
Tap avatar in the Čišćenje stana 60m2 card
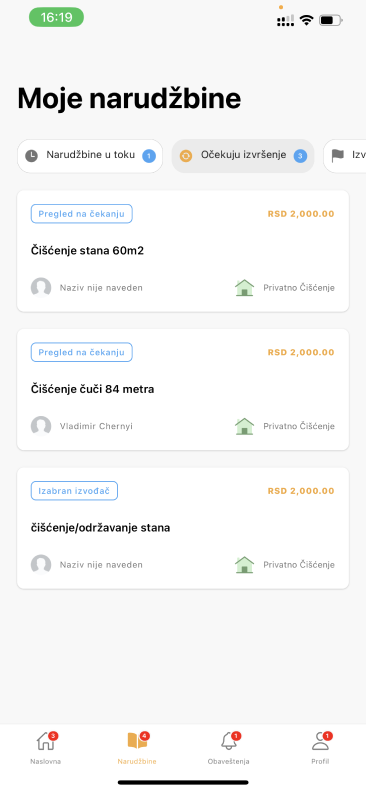(x=41, y=288)
